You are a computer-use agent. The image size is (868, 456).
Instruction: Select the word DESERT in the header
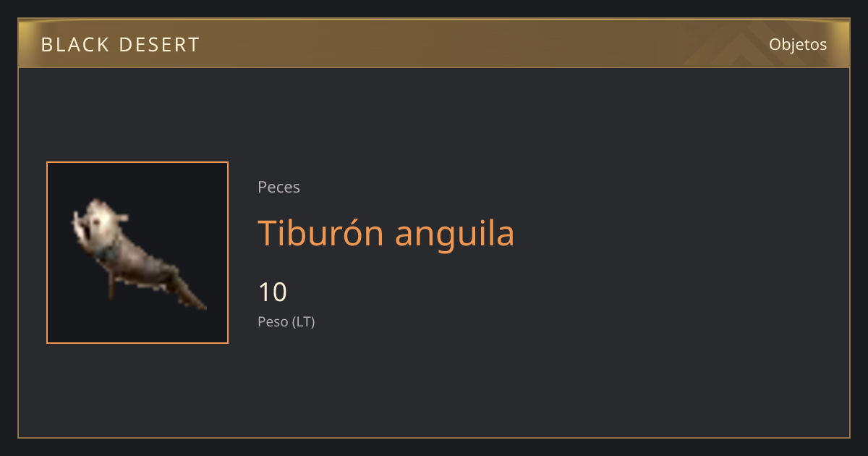(159, 45)
